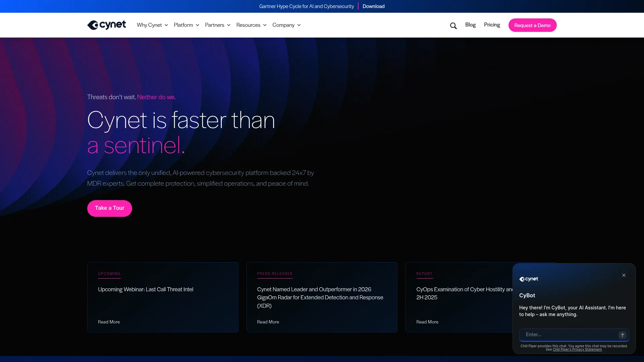Click the UPCOMING category label
Screen dimensions: 644x362
pyautogui.click(x=109, y=274)
